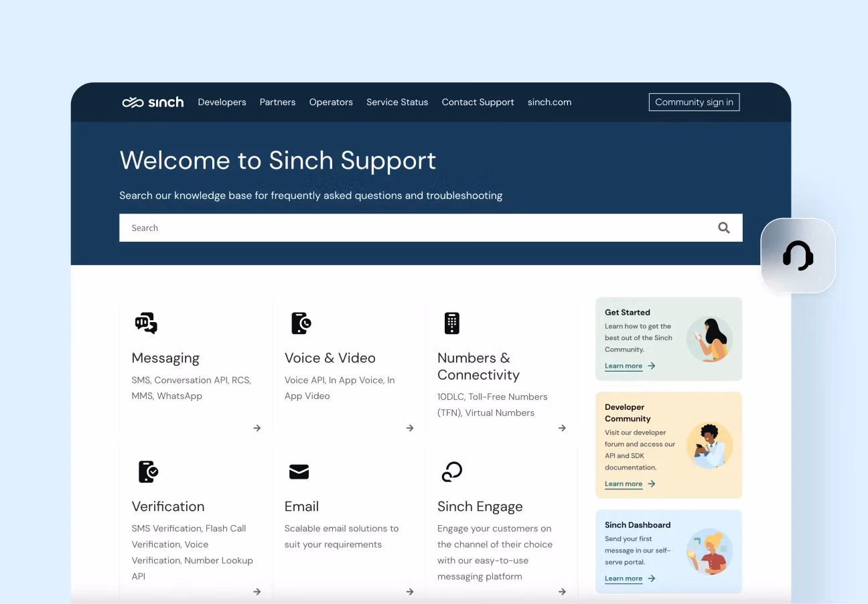Viewport: 868px width, 604px height.
Task: Click the Verification checkmark phone icon
Action: coord(148,471)
